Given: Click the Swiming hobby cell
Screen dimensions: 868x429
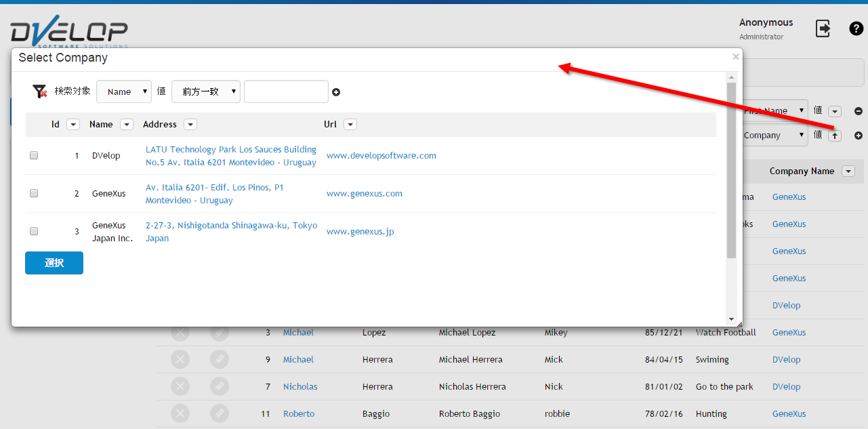Looking at the screenshot, I should point(712,360).
